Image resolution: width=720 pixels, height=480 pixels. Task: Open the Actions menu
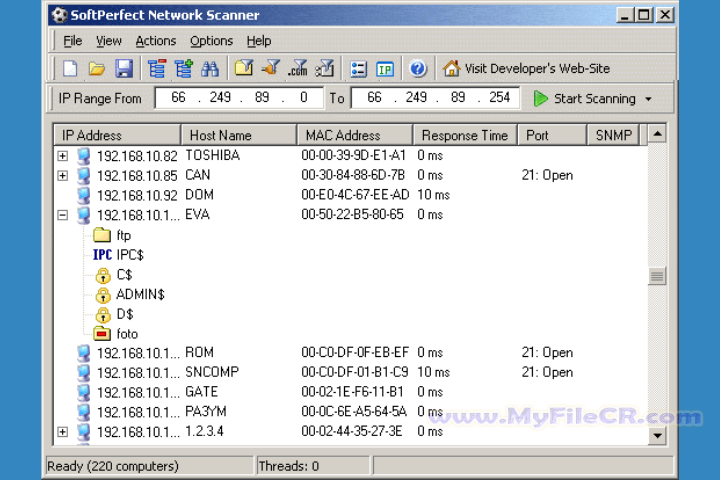click(156, 41)
